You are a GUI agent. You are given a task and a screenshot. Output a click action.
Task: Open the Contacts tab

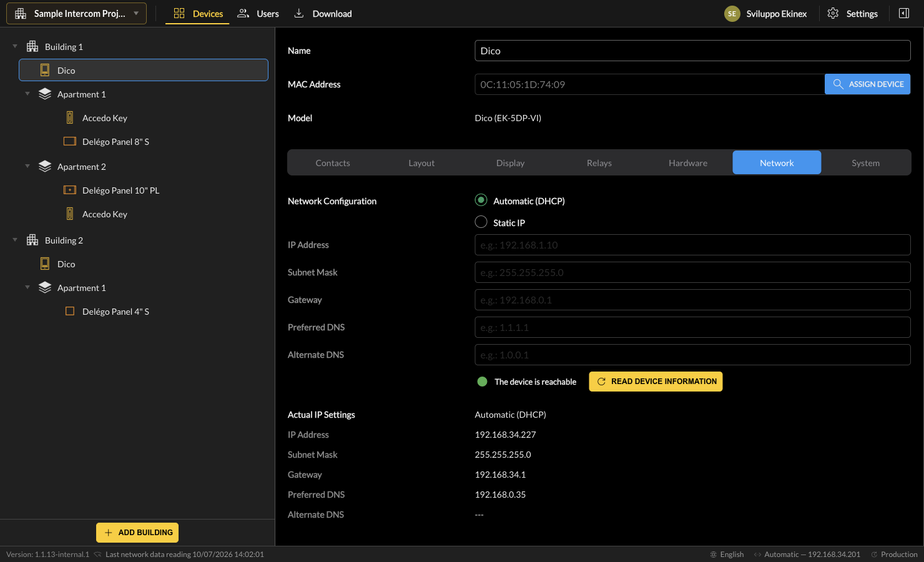coord(333,162)
